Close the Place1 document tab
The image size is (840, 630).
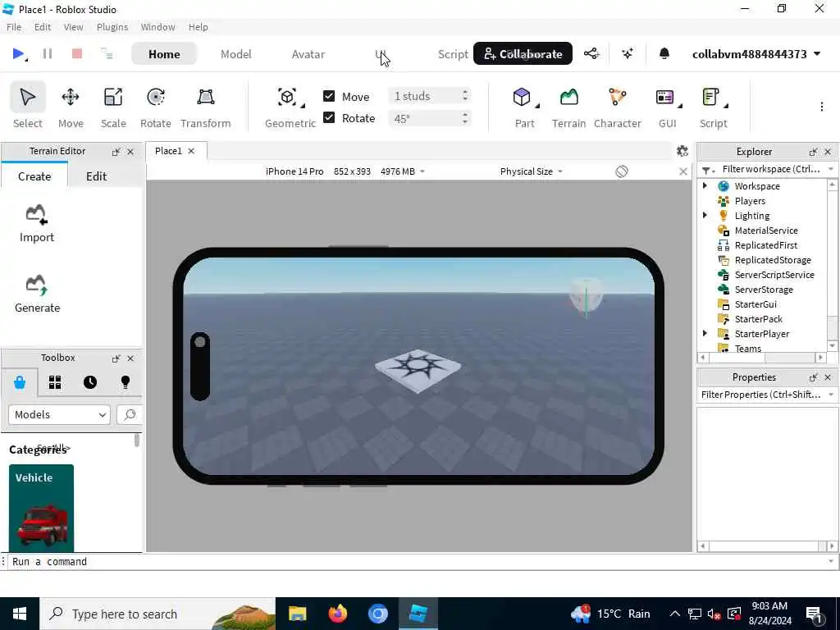191,151
